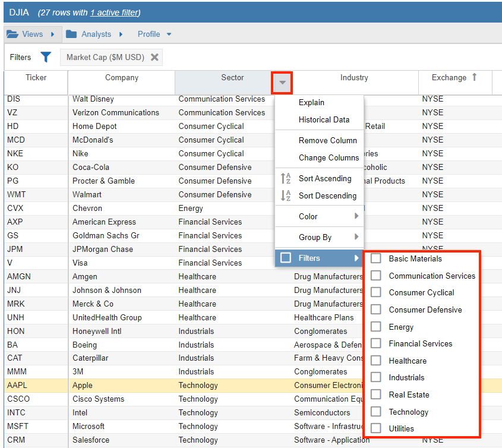Image resolution: width=502 pixels, height=448 pixels.
Task: Click the blue filter funnel icon
Action: pos(46,57)
